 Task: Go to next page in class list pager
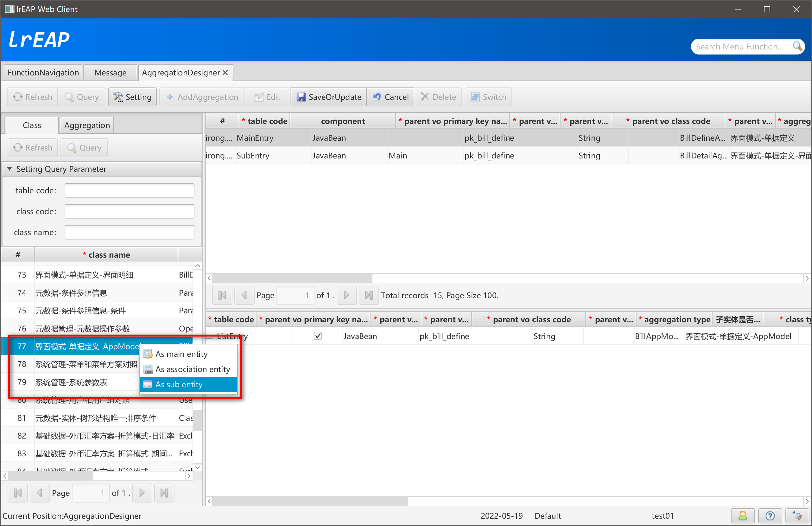[142, 493]
